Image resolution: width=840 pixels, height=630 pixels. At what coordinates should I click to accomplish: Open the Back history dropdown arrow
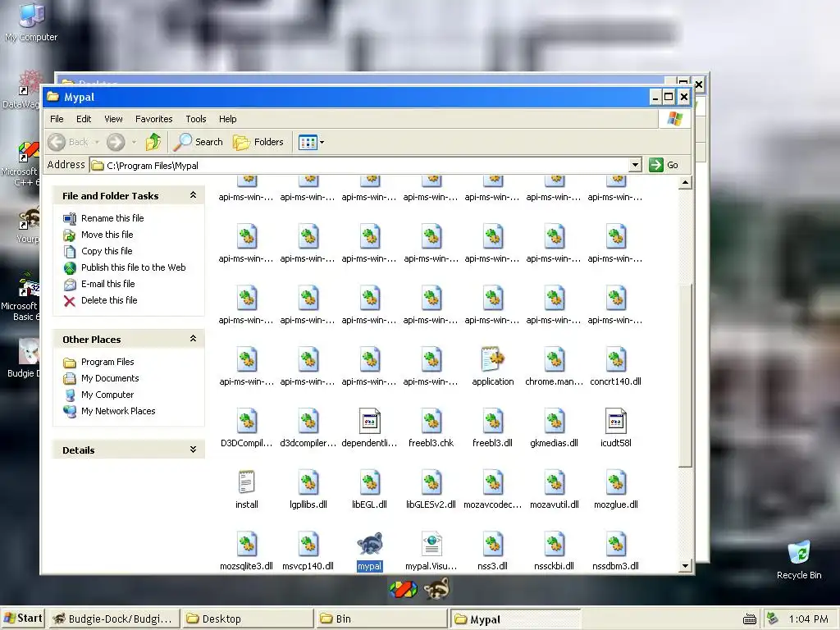click(97, 143)
